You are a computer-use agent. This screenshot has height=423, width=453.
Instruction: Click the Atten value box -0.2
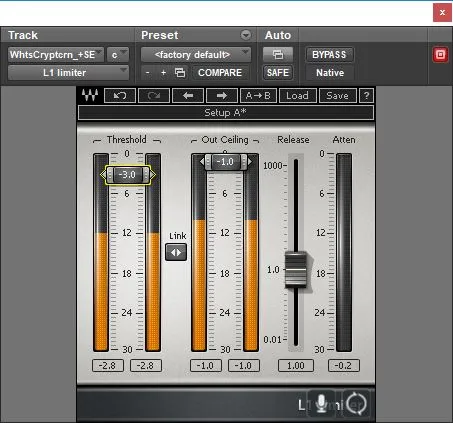click(344, 365)
